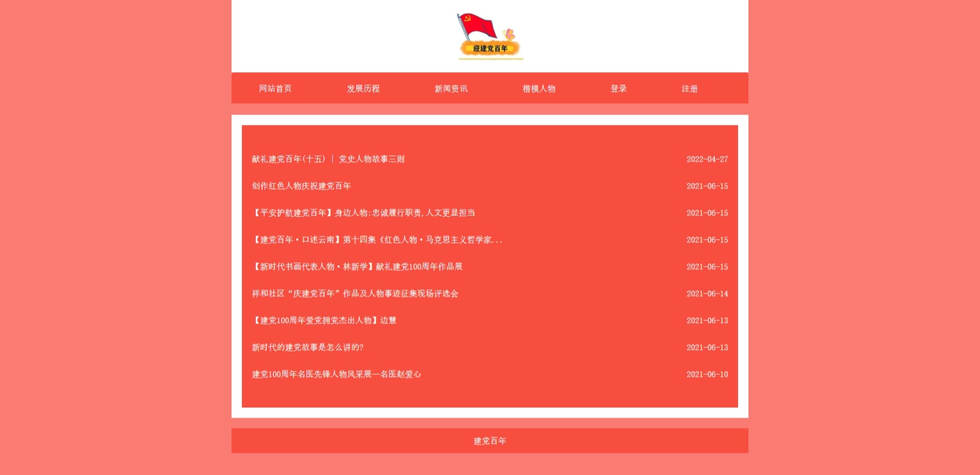Click date 2021-06-10 in the list
Image resolution: width=980 pixels, height=475 pixels.
pos(707,374)
